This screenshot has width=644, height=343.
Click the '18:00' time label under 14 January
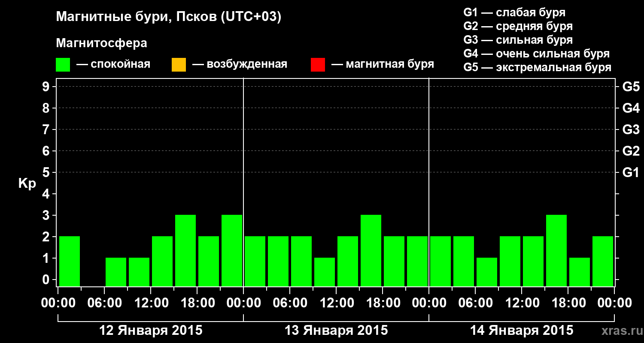[x=568, y=303]
